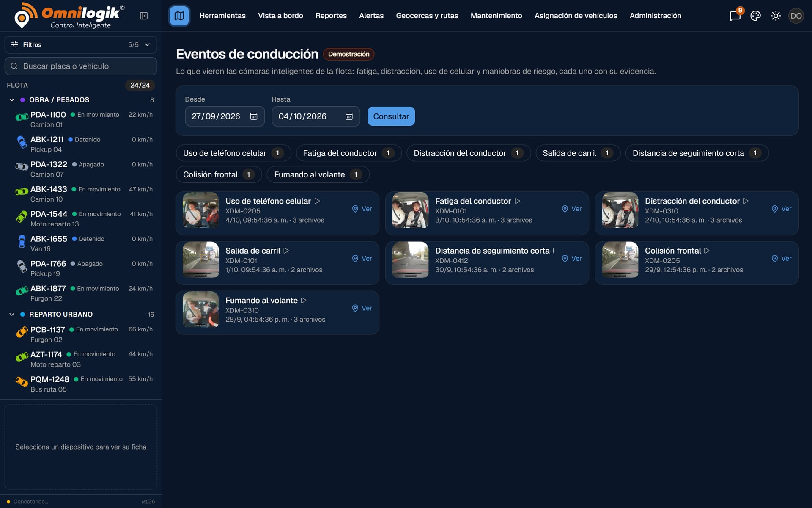Open the Hasta date calendar picker icon

pos(349,116)
